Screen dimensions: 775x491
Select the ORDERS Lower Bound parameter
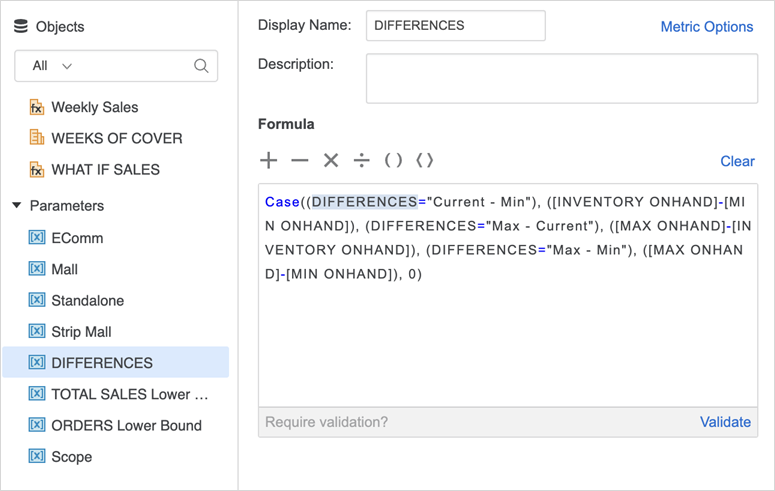pos(126,425)
